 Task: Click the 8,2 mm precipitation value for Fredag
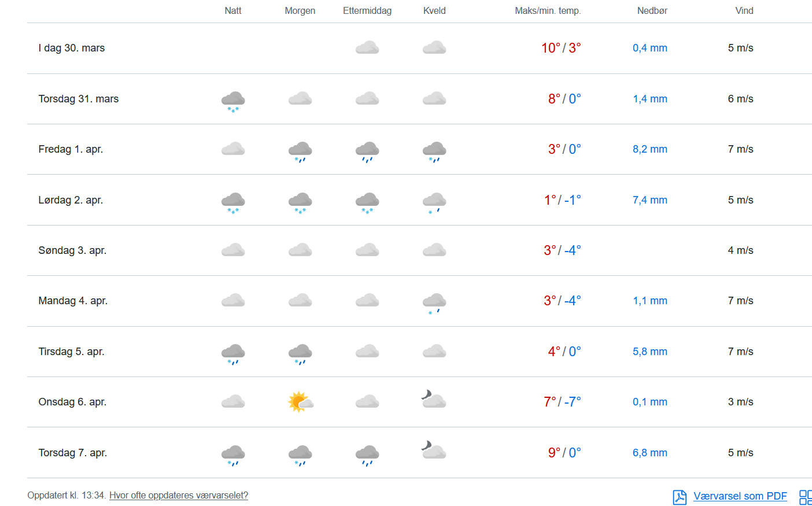pyautogui.click(x=649, y=149)
